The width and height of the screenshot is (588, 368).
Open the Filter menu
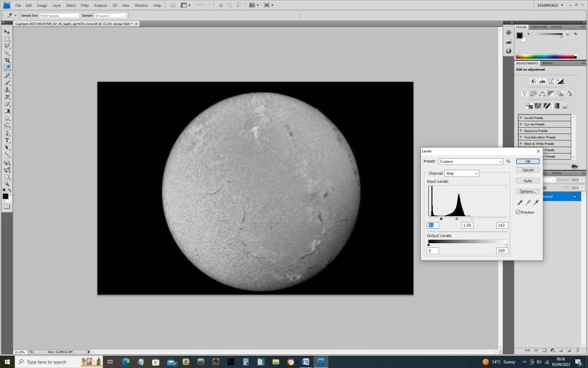[85, 6]
